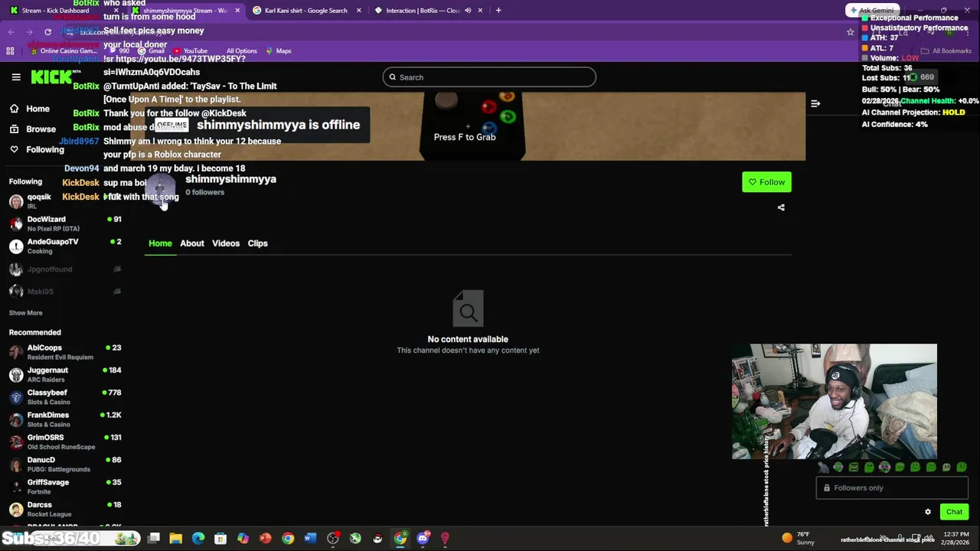Open AbiCoops recommended channel
The image size is (980, 551).
coord(65,352)
